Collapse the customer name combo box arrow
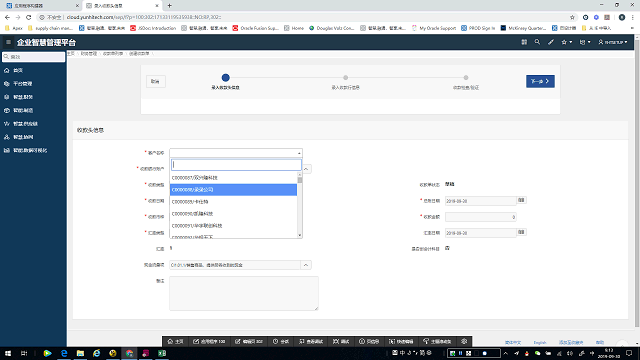 [299, 153]
